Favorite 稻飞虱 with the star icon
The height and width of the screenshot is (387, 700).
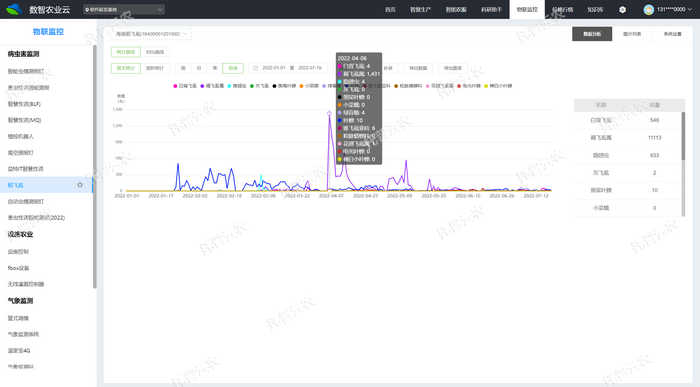point(80,185)
